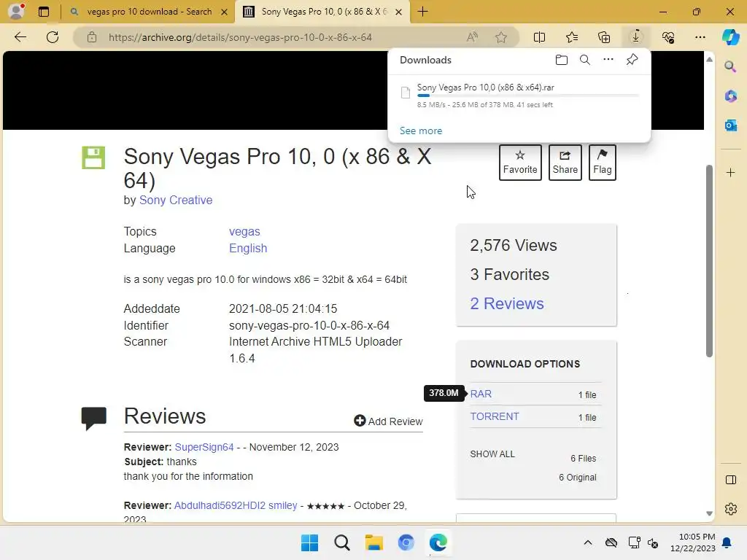
Task: Pin the Downloads panel
Action: [x=632, y=60]
